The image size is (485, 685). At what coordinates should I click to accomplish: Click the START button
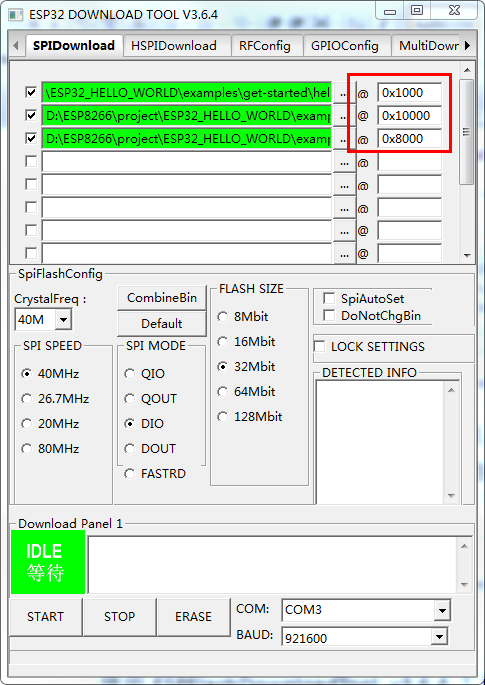pyautogui.click(x=45, y=616)
